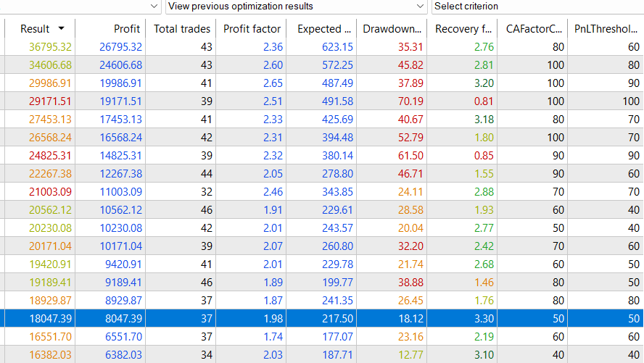The width and height of the screenshot is (644, 363).
Task: Click the sort arrow in Result header
Action: [x=61, y=29]
